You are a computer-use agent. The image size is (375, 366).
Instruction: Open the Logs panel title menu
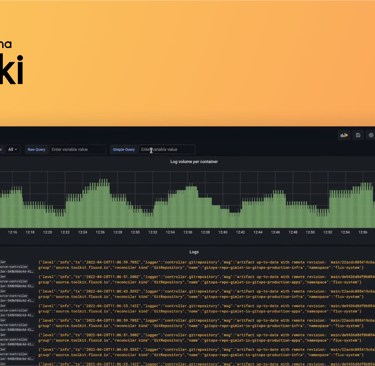pyautogui.click(x=194, y=252)
